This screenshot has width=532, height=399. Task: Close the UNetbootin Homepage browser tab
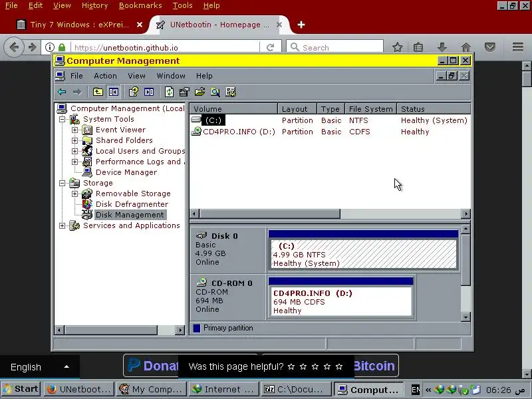(279, 25)
